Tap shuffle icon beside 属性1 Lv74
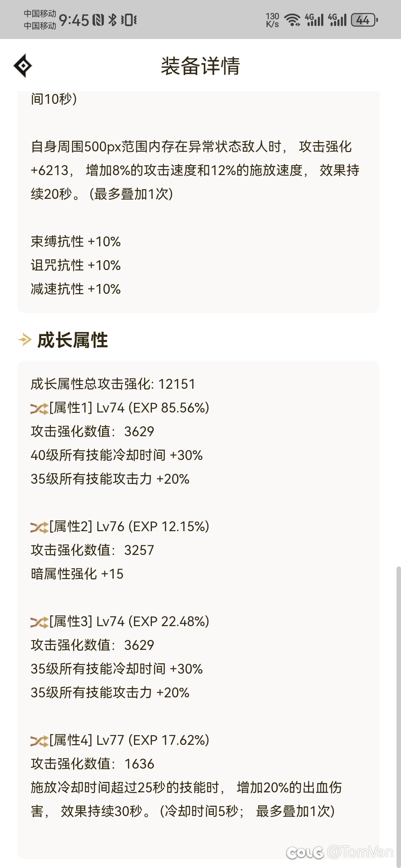The height and width of the screenshot is (868, 401). click(39, 408)
